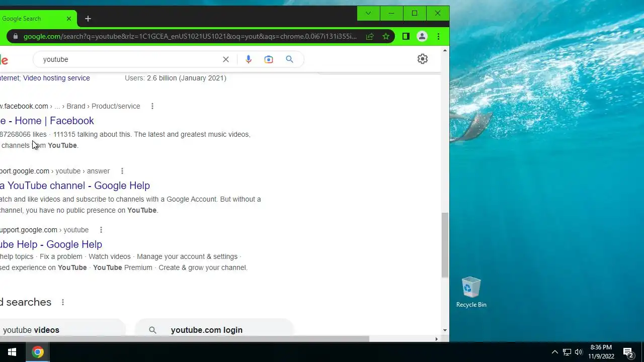Open the Chrome profile avatar

pyautogui.click(x=422, y=36)
